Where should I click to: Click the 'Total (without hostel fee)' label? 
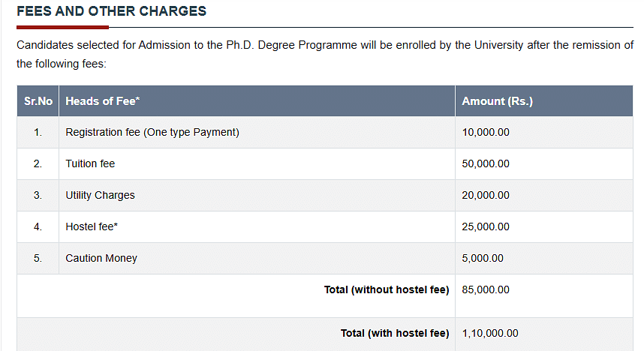tap(386, 289)
